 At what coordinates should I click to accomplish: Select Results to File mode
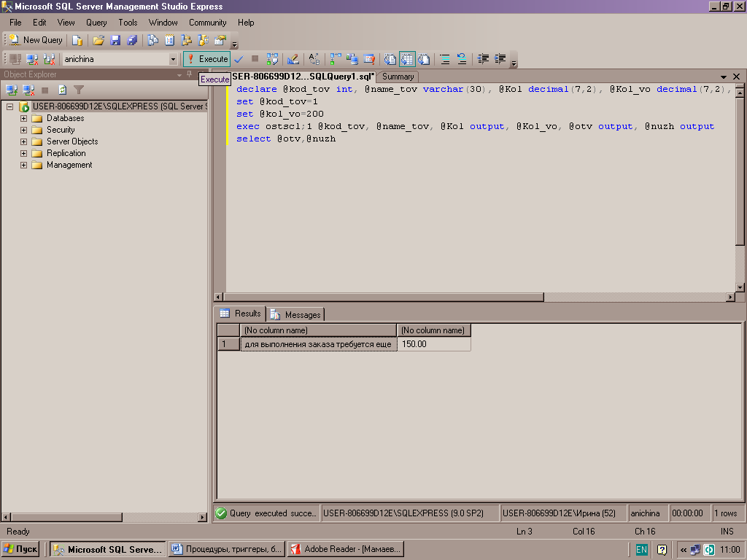point(424,59)
